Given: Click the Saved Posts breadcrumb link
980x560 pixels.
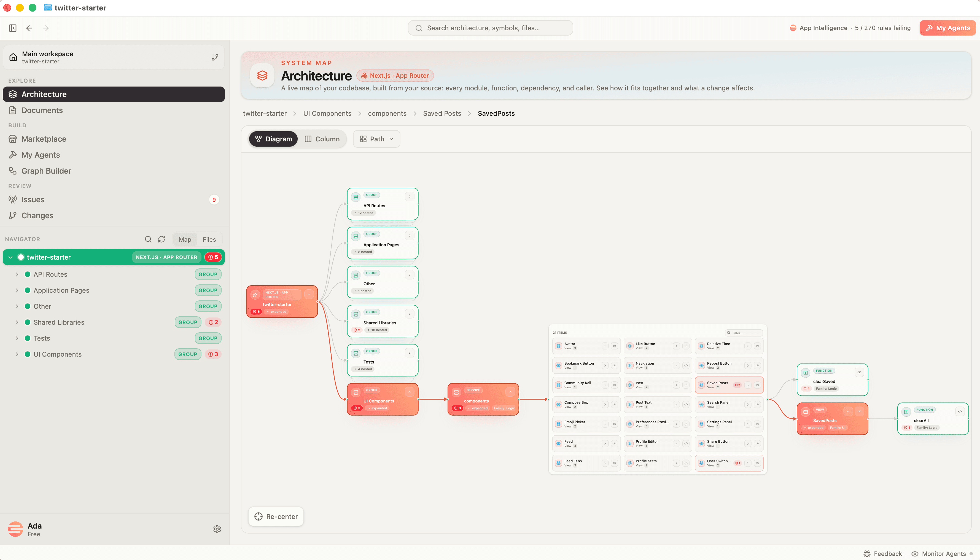Looking at the screenshot, I should 442,114.
